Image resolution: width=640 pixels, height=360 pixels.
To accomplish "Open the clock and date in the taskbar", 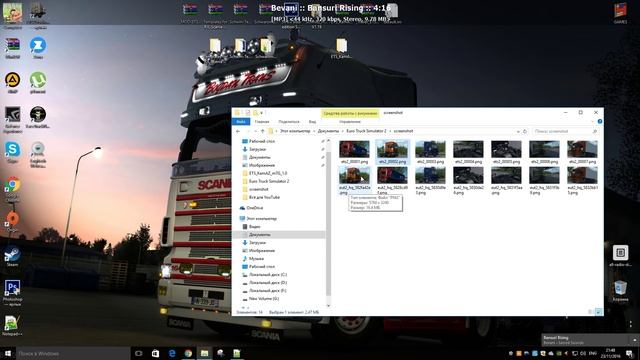I will coord(611,353).
